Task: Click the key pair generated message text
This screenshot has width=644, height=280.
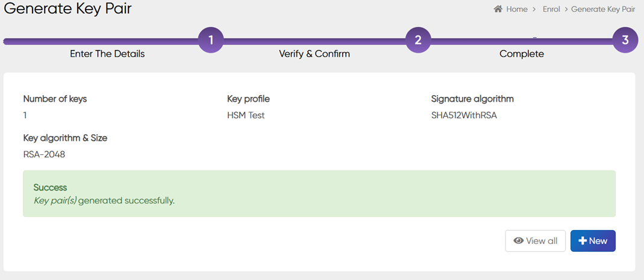Action: tap(104, 201)
